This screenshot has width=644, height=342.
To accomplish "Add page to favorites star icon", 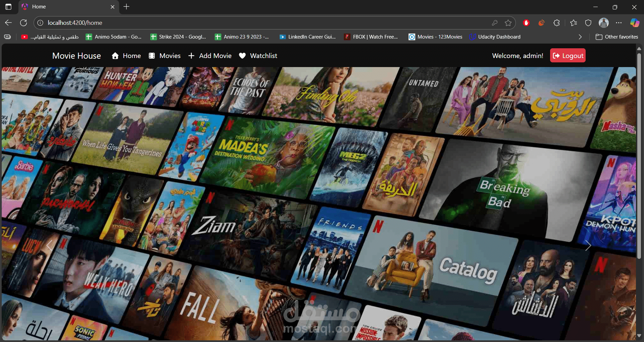I will (508, 23).
